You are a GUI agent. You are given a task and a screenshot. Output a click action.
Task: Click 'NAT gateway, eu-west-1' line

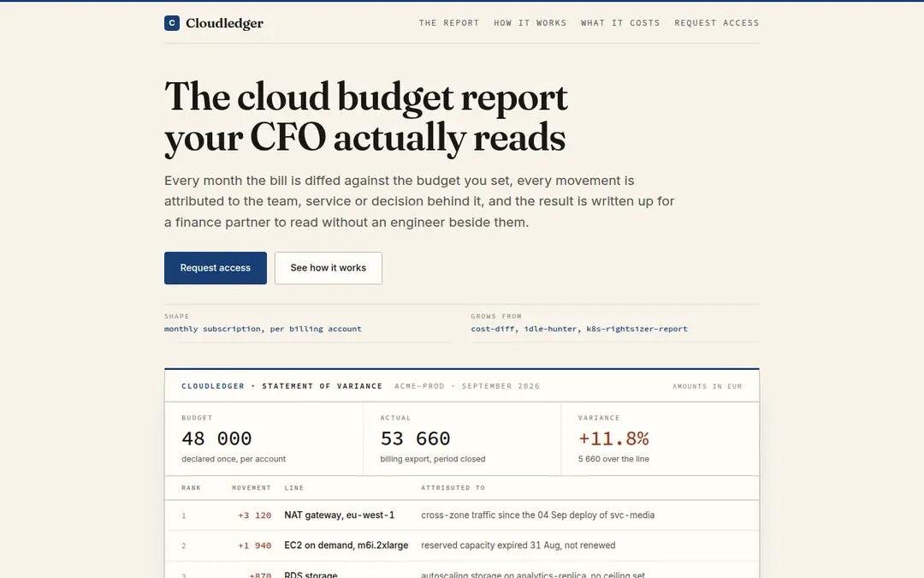[x=340, y=515]
